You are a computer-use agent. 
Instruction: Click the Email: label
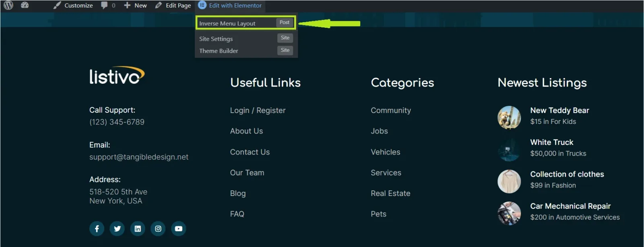[x=100, y=145]
